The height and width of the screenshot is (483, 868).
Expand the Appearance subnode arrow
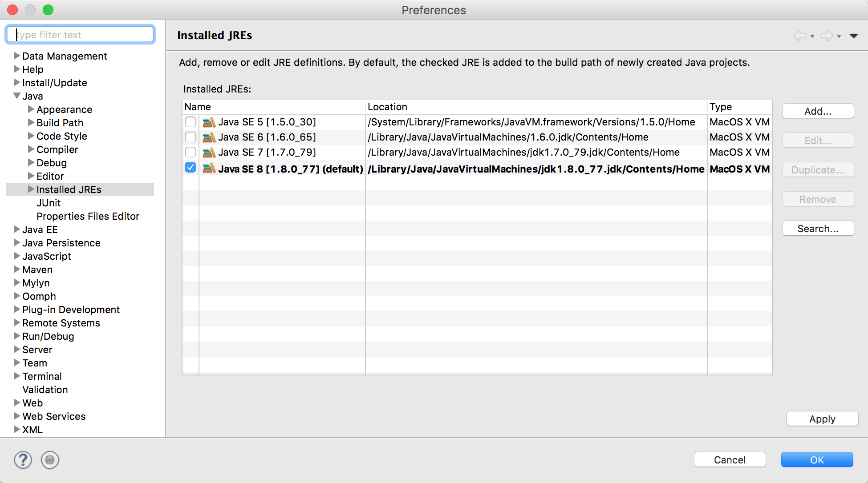tap(31, 109)
